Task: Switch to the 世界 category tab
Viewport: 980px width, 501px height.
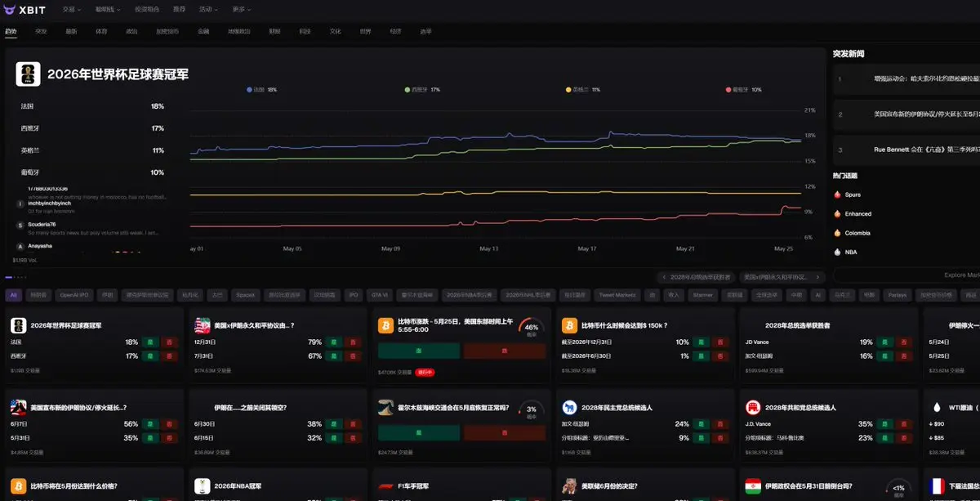Action: [365, 31]
